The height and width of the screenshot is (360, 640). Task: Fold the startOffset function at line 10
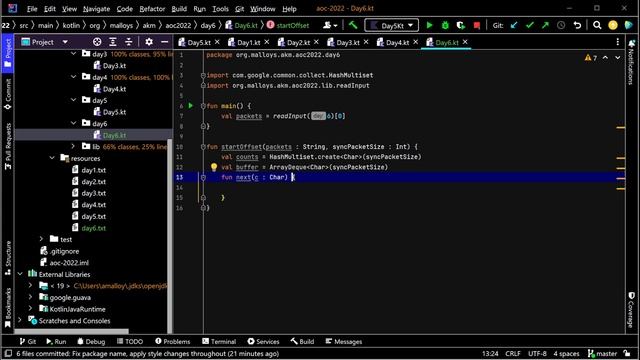(x=203, y=147)
